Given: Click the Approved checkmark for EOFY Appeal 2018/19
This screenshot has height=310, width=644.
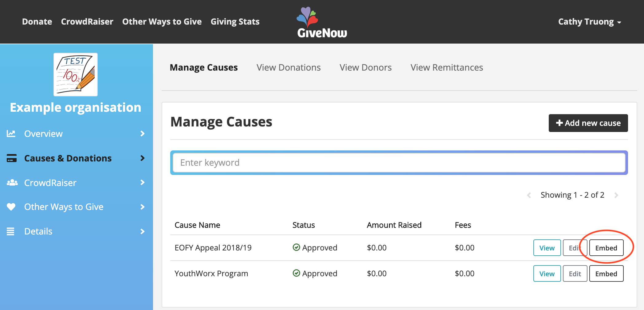Looking at the screenshot, I should pos(296,247).
